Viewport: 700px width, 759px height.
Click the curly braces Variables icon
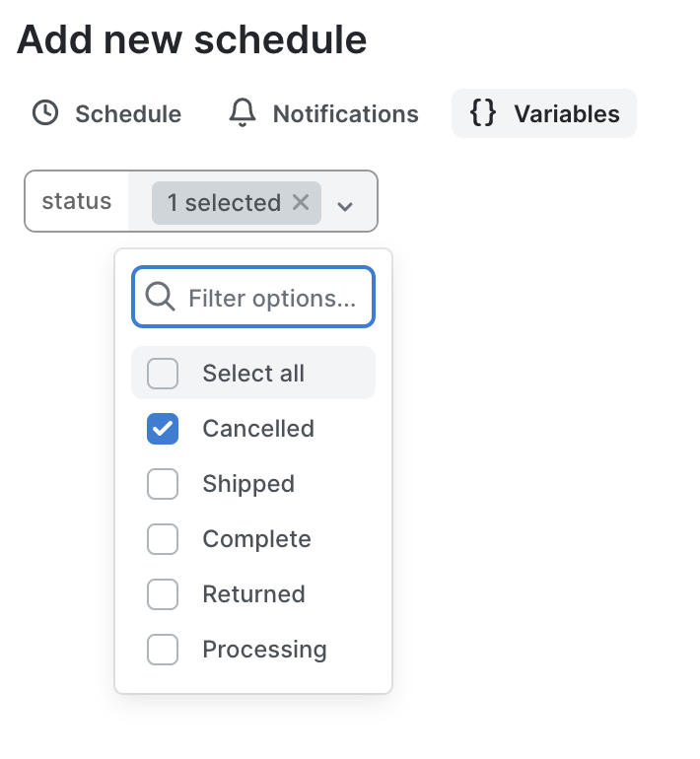(x=483, y=113)
